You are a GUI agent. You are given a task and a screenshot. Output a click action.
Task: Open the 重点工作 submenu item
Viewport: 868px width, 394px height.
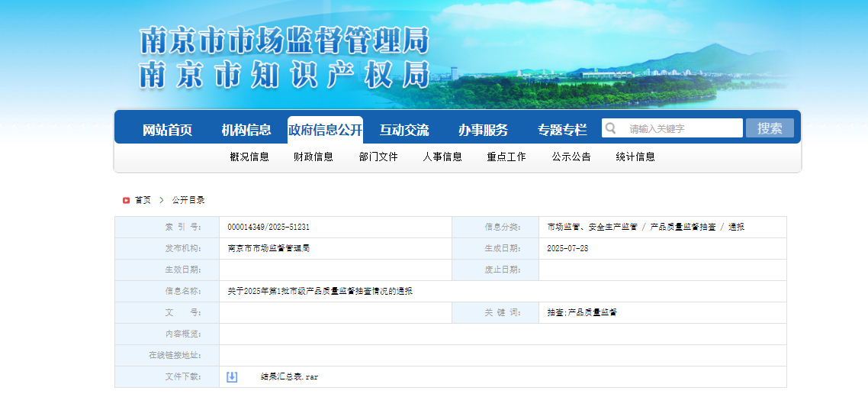(x=506, y=157)
